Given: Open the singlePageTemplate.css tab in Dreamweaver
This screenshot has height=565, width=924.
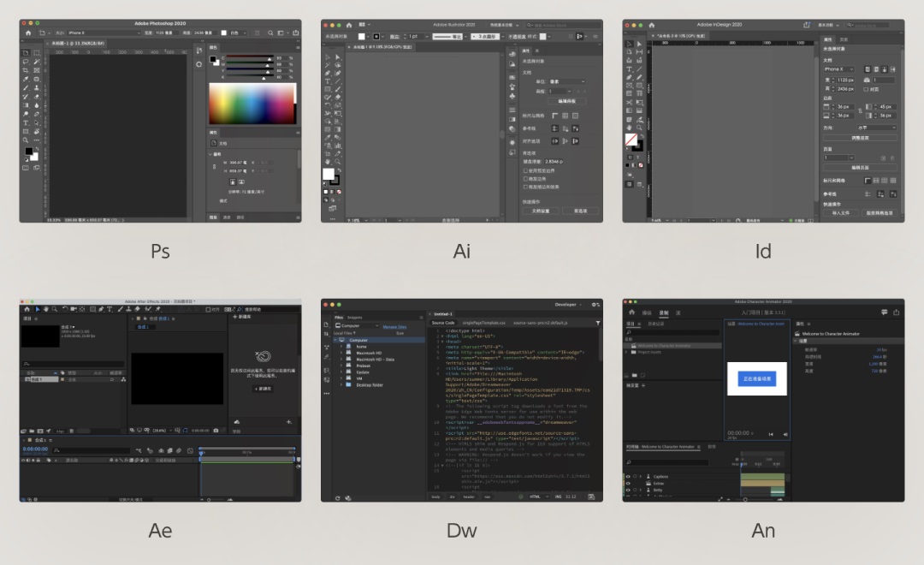Looking at the screenshot, I should (x=484, y=323).
